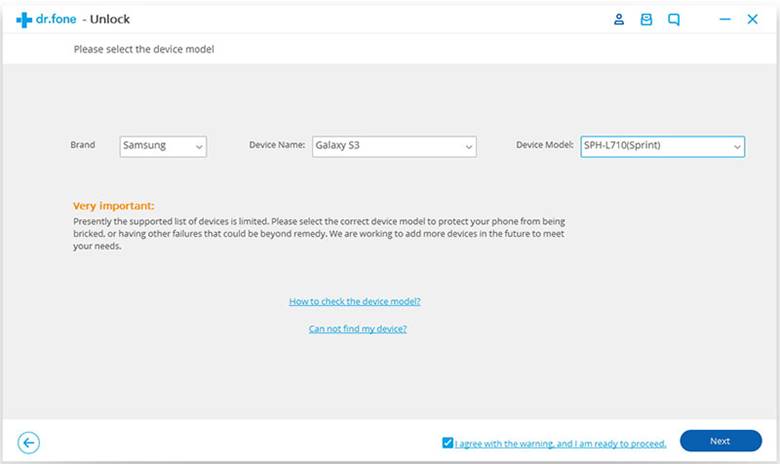Close the dr.fone Unlock window
Screen dimensions: 780x464
point(753,19)
